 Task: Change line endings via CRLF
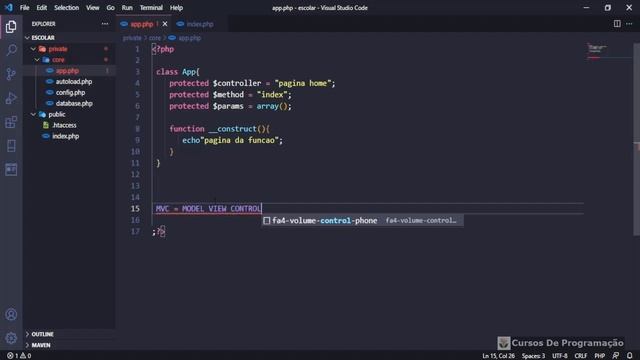pyautogui.click(x=580, y=356)
